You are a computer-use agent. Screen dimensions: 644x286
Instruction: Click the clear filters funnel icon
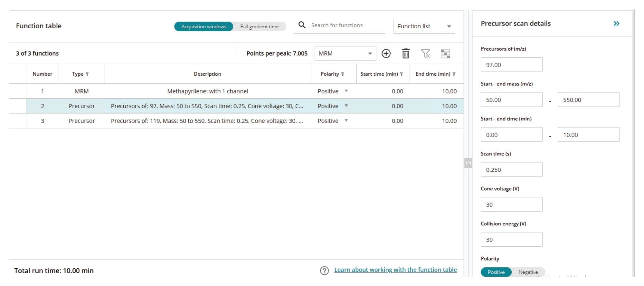425,53
